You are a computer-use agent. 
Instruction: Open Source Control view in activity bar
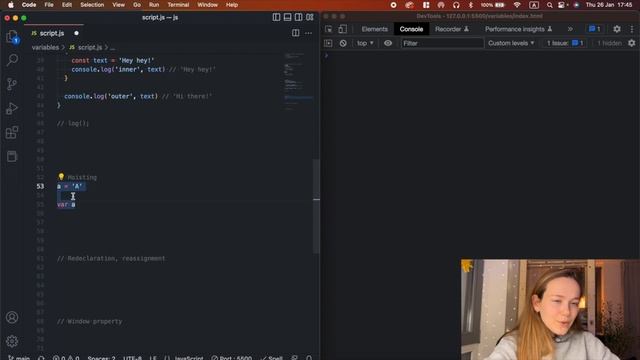coord(12,84)
